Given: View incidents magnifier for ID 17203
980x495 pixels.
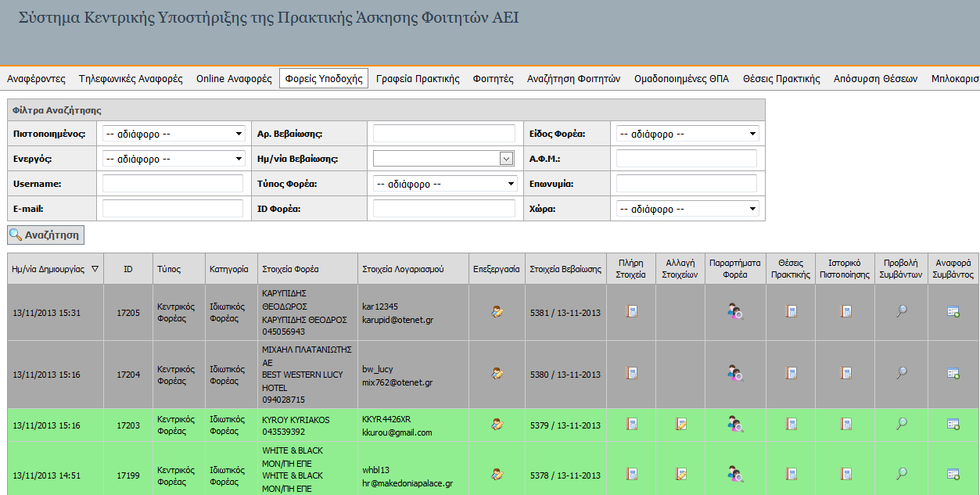Looking at the screenshot, I should coord(902,424).
